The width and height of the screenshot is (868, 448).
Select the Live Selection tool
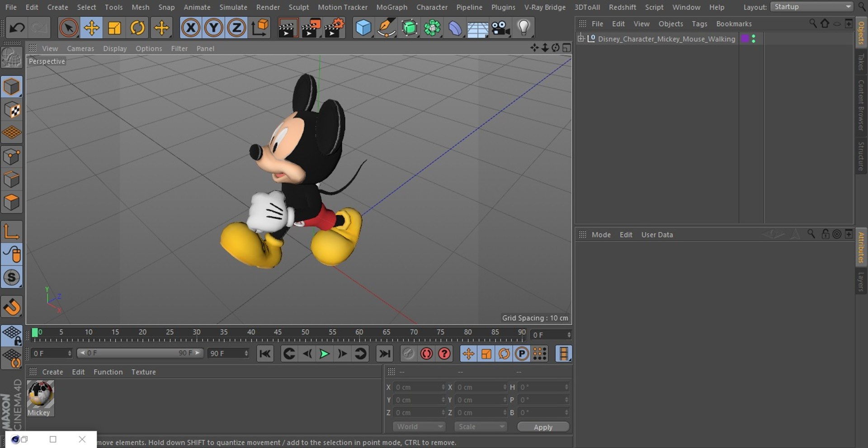(69, 28)
